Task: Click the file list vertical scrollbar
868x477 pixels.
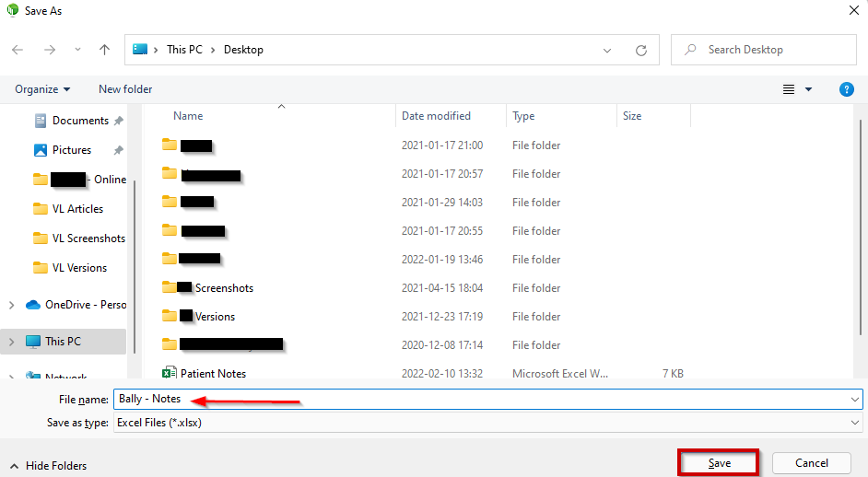Action: pyautogui.click(x=861, y=227)
